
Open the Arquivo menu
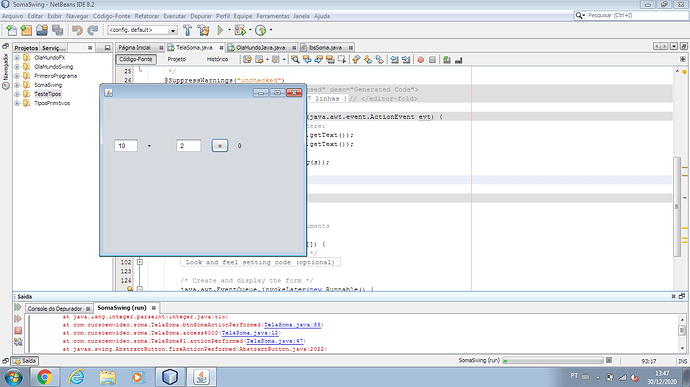[x=12, y=16]
